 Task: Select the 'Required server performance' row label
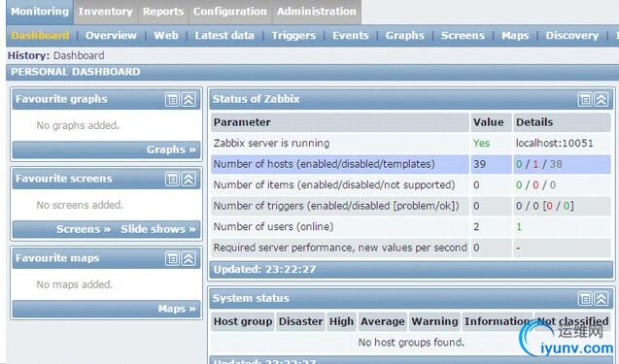click(340, 248)
